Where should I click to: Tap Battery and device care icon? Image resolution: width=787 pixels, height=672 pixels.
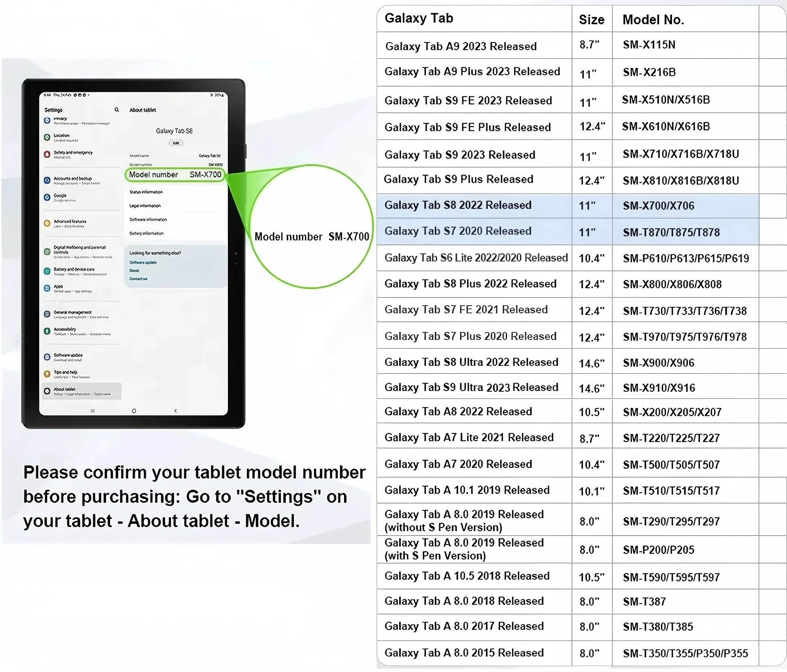(x=47, y=271)
